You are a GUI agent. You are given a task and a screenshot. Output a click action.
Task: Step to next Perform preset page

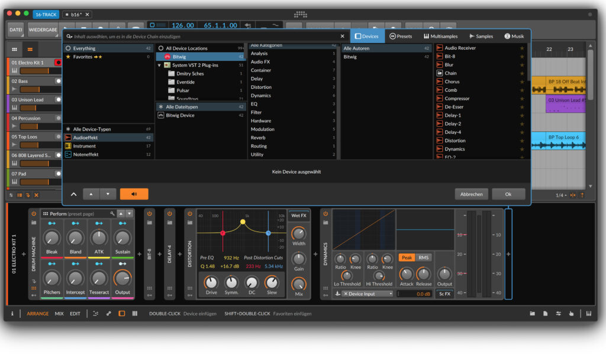pyautogui.click(x=130, y=214)
